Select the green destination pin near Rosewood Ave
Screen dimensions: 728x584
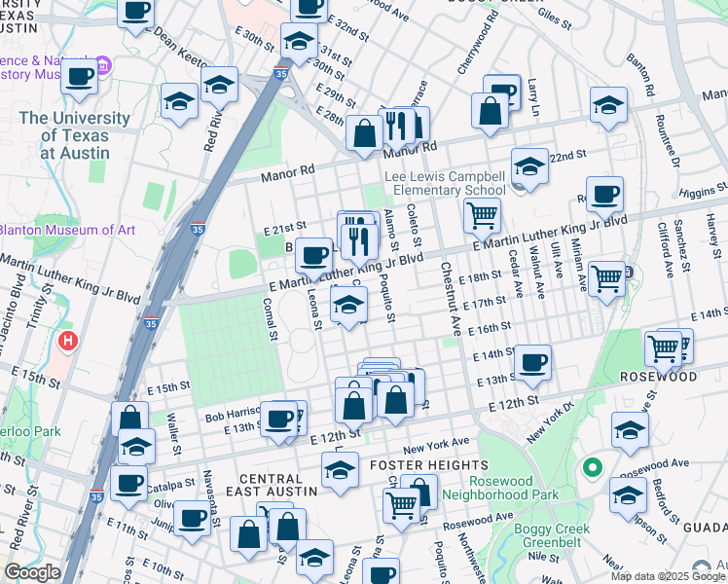coord(593,469)
